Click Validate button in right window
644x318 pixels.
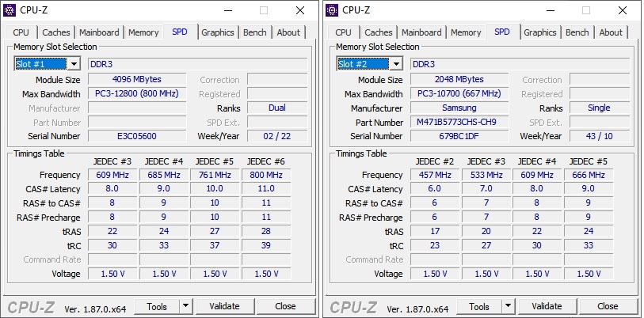click(x=547, y=306)
